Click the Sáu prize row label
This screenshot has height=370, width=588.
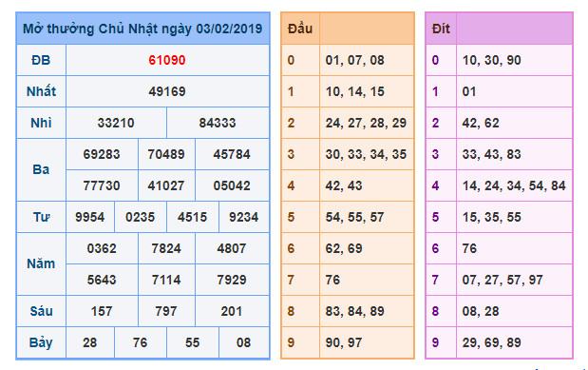coord(41,311)
